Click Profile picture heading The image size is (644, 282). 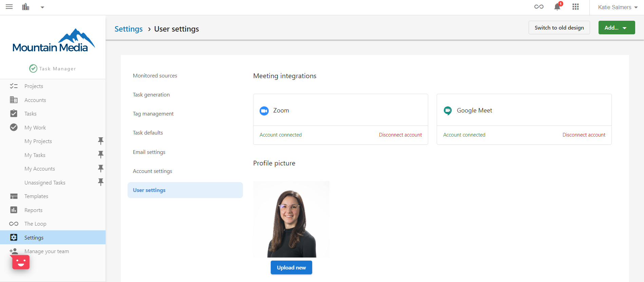[x=274, y=163]
